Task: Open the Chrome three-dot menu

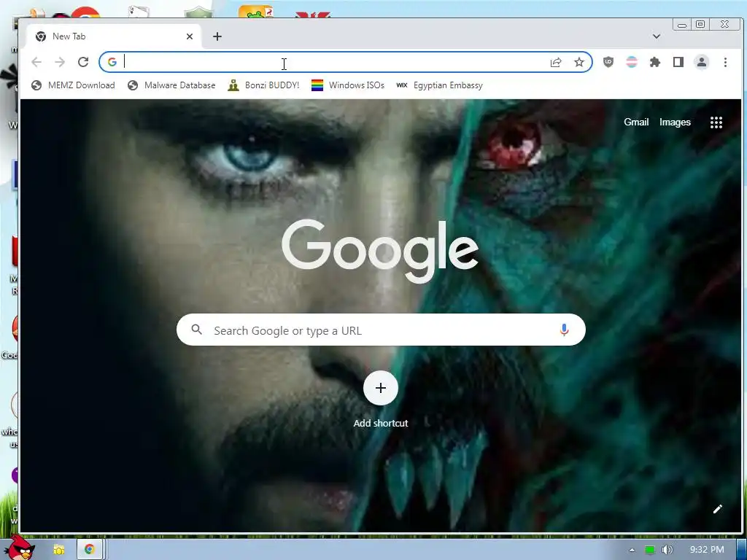Action: pos(725,62)
